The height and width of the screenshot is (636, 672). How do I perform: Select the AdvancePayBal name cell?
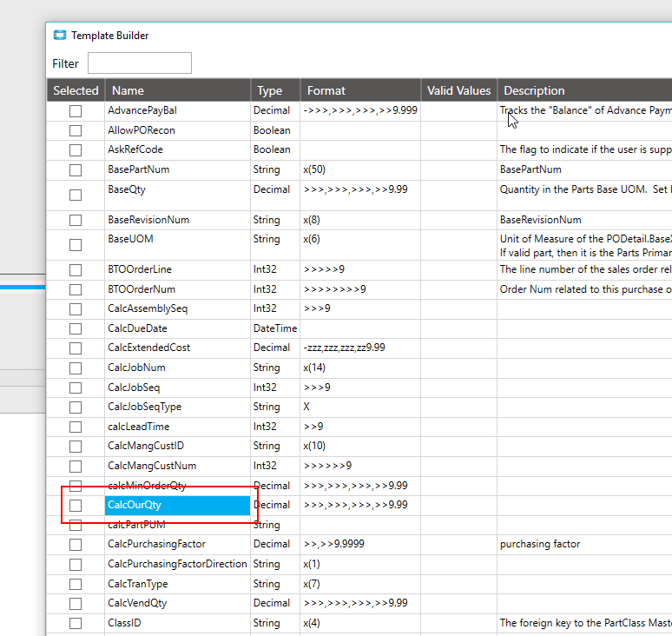pyautogui.click(x=178, y=110)
